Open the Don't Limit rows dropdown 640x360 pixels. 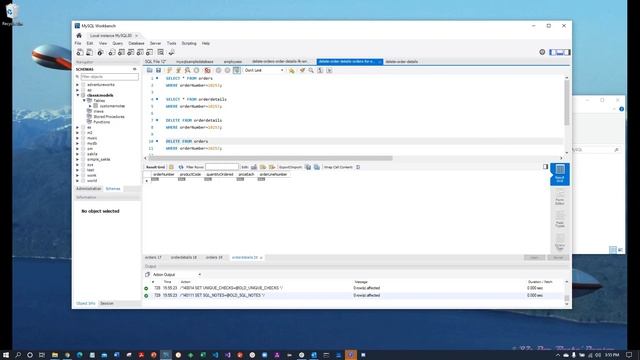(x=264, y=70)
